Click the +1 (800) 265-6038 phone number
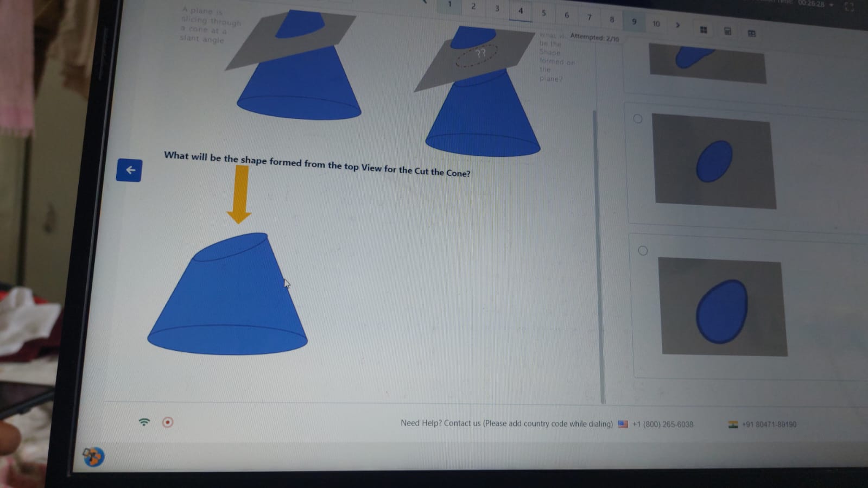 (x=663, y=424)
